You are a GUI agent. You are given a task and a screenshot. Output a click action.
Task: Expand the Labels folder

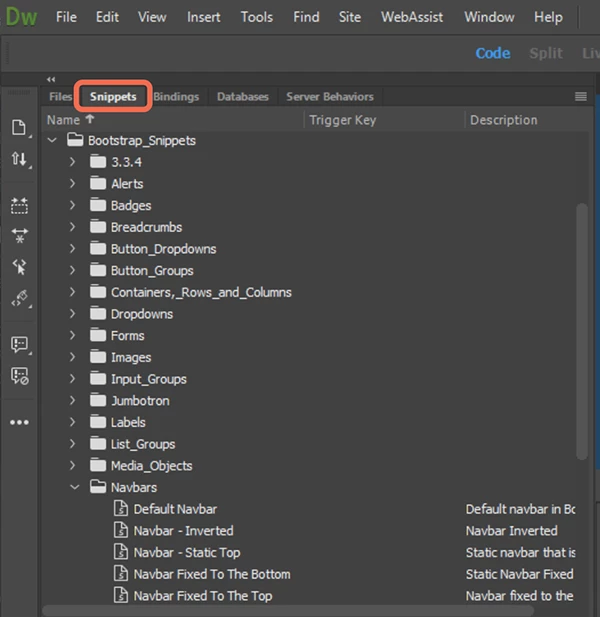coord(72,422)
